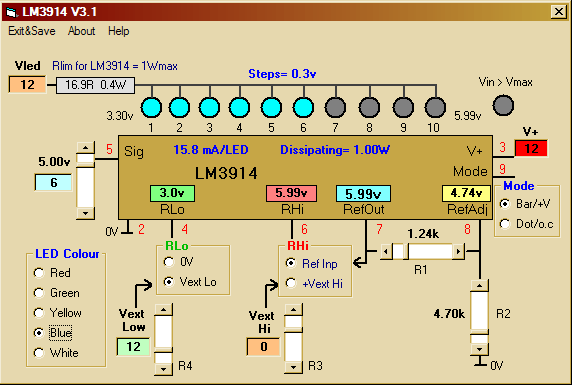Click the up arrow on Sig scrollbar
The height and width of the screenshot is (385, 572).
coord(85,148)
